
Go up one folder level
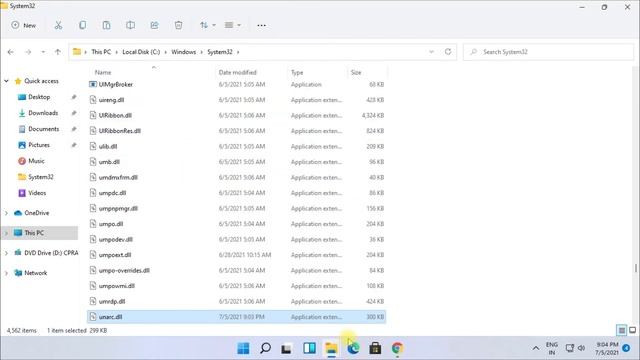point(58,52)
